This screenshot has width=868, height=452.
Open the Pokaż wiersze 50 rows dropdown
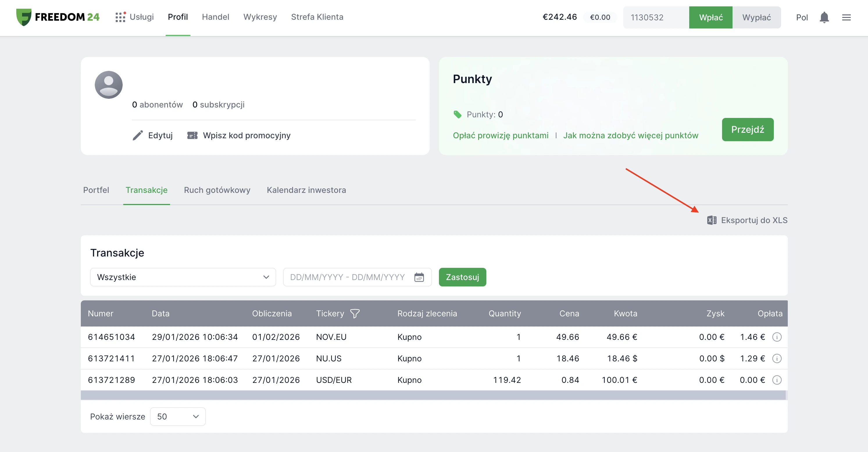point(178,417)
